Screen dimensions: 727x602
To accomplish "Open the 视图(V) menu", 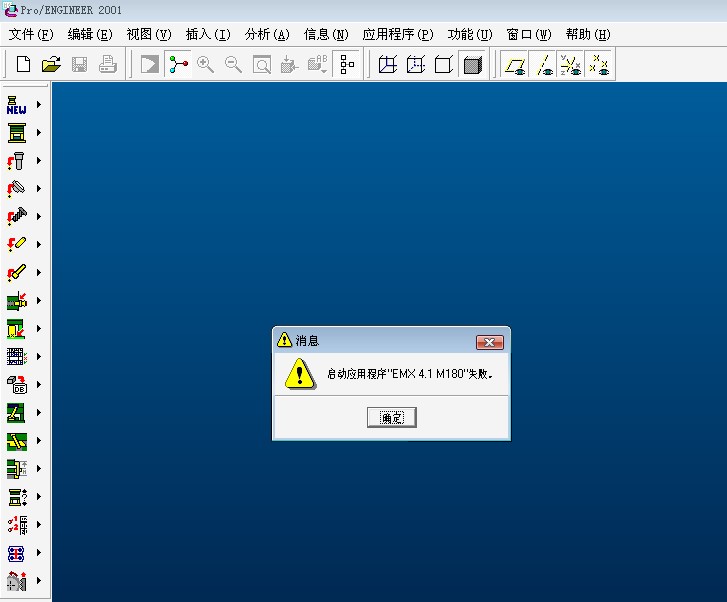I will [x=149, y=34].
